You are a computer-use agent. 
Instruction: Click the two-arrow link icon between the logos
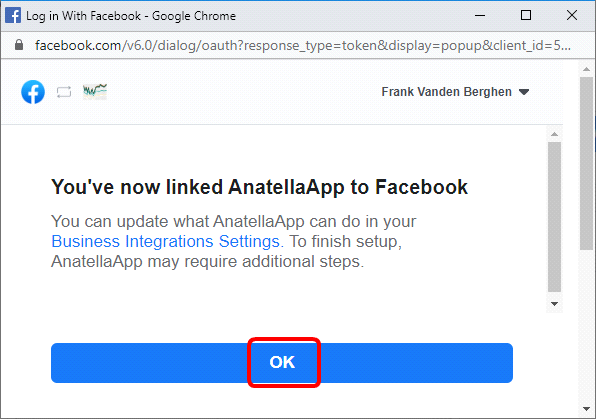click(x=64, y=92)
